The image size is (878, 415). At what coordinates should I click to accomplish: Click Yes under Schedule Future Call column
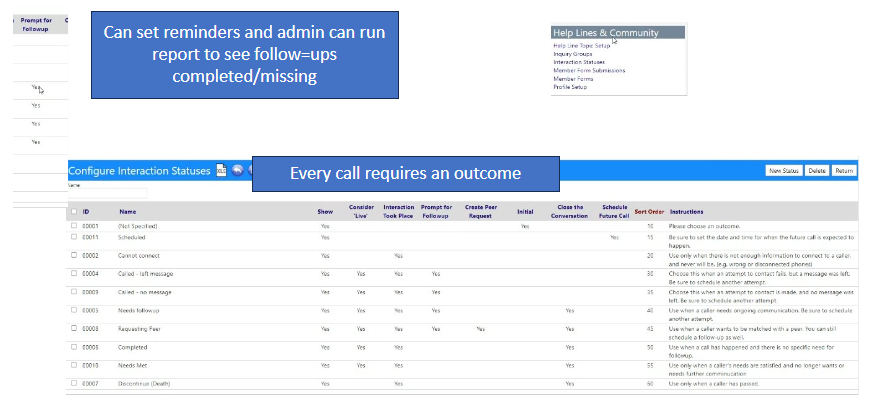[x=614, y=237]
